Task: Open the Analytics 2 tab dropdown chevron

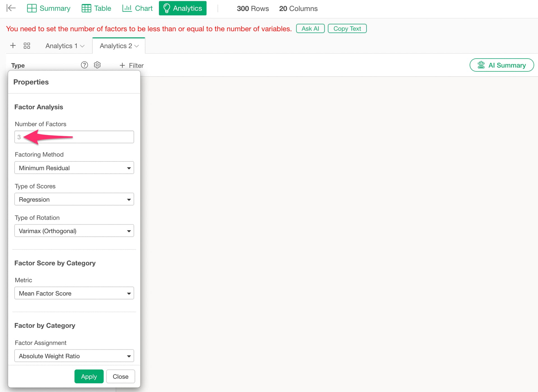Action: coord(137,46)
